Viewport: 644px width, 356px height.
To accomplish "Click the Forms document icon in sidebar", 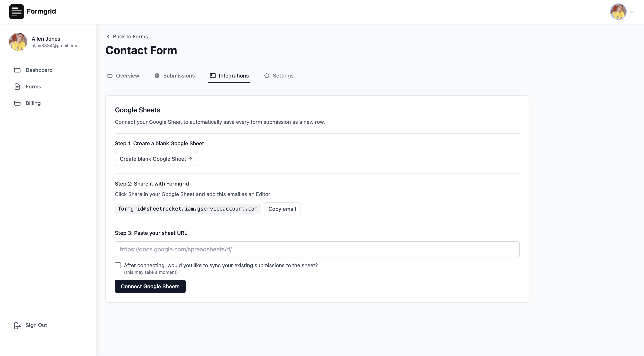I will coord(17,87).
